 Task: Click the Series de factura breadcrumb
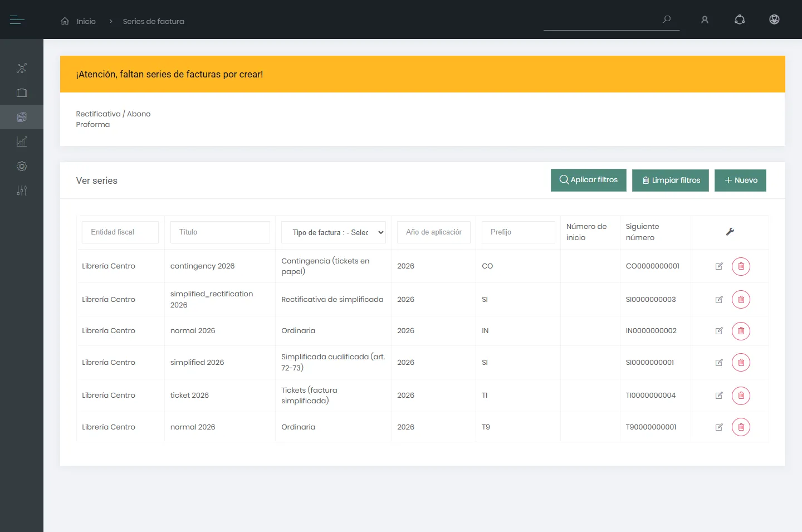click(x=153, y=21)
